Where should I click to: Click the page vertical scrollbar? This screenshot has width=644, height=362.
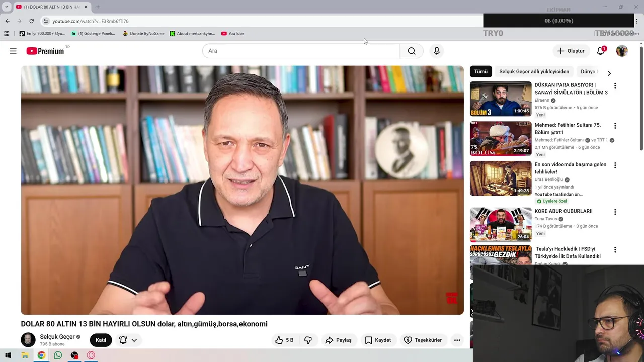[641, 98]
